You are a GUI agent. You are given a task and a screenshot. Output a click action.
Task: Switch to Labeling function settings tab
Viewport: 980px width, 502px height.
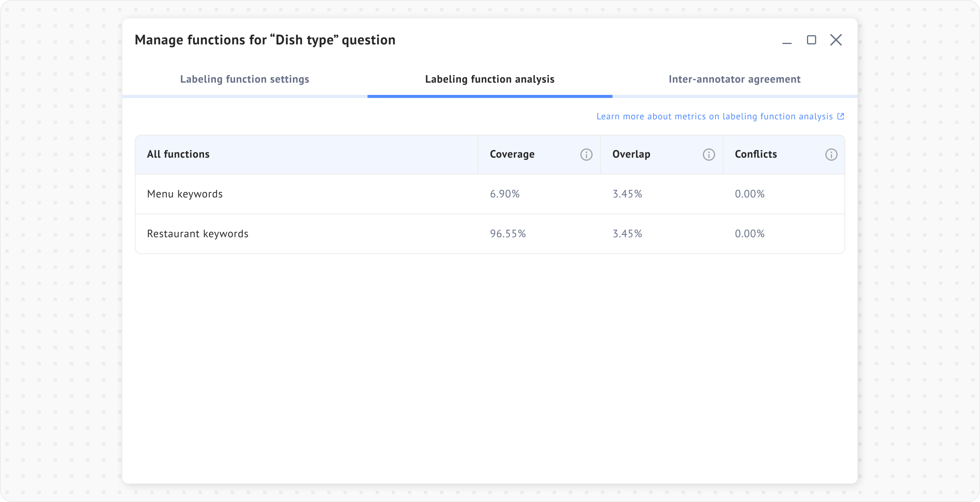click(245, 79)
